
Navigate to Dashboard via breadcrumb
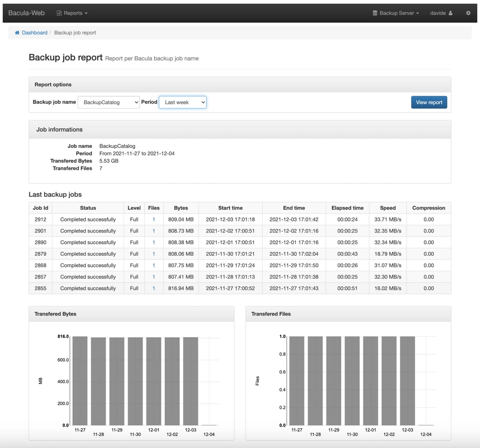click(x=34, y=33)
